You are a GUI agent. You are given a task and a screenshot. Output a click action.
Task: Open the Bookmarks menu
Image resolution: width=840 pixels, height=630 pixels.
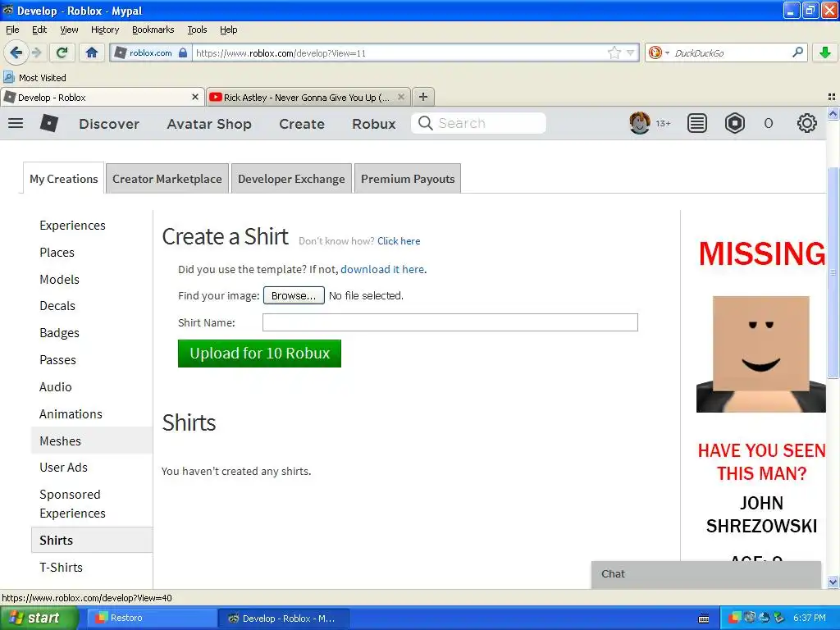[153, 30]
